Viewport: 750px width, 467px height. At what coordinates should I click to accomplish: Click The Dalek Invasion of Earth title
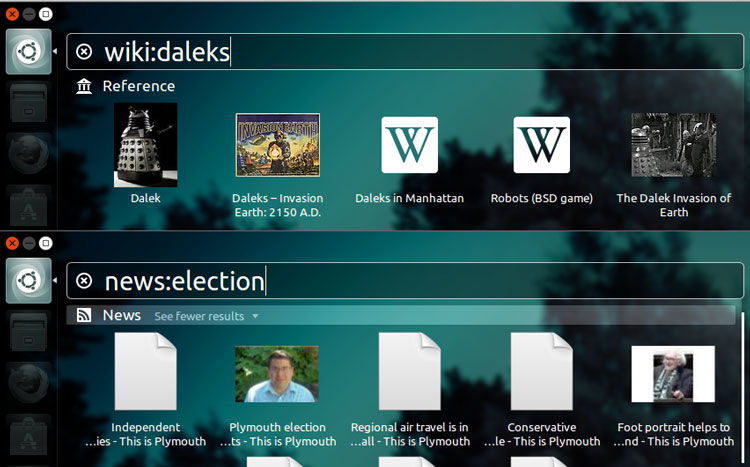point(673,205)
